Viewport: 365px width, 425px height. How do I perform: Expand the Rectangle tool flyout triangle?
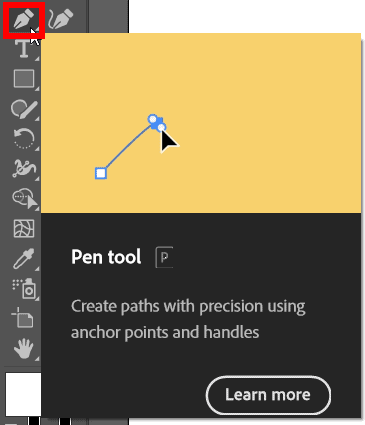37,89
